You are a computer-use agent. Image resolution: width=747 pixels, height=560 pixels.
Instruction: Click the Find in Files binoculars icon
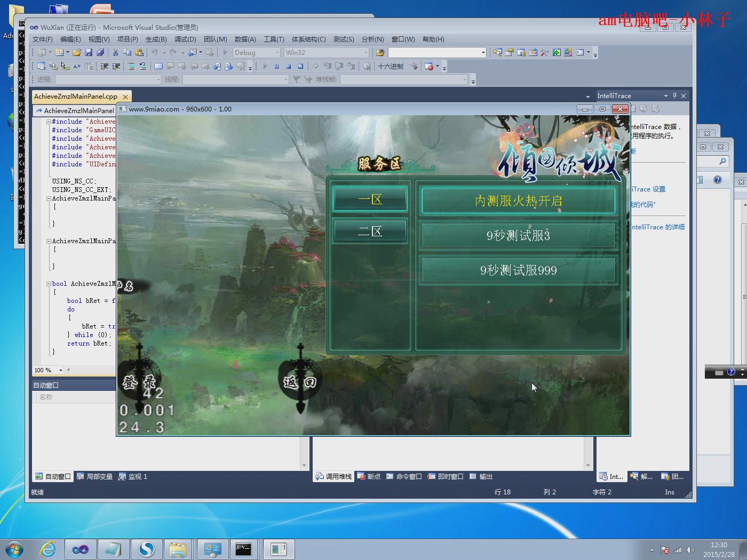380,52
